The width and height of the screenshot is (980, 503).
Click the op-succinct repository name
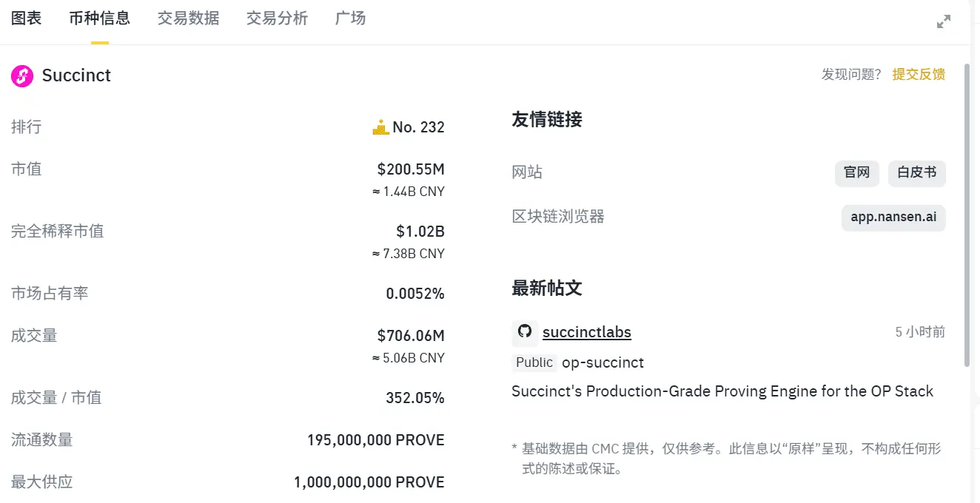tap(603, 362)
